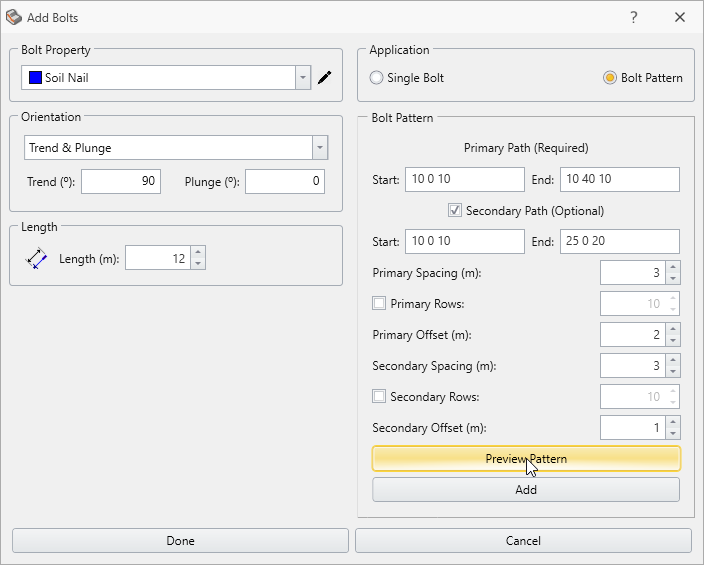The width and height of the screenshot is (704, 565).
Task: Click the Primary Path End field
Action: click(x=620, y=179)
